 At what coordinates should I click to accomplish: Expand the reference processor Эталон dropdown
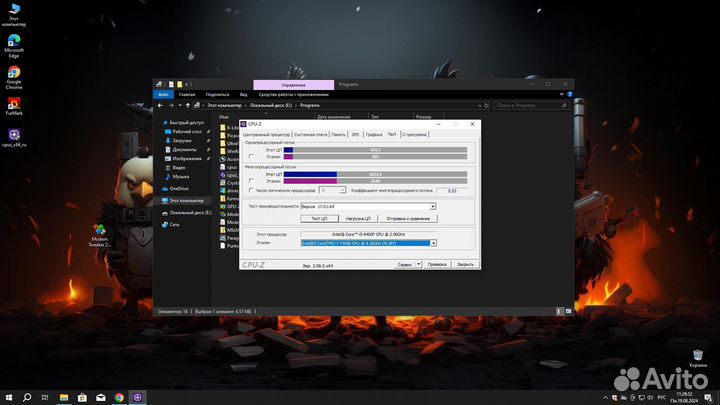(432, 242)
